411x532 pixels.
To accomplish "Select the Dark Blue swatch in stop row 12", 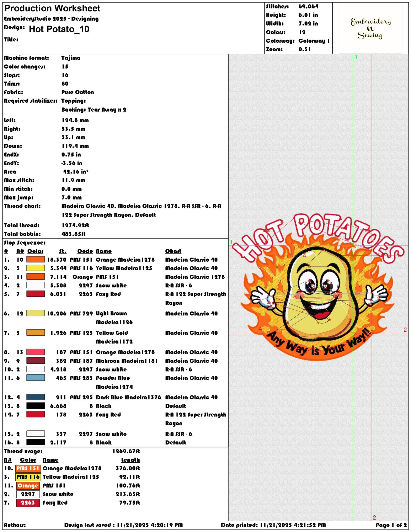I will coord(36,397).
